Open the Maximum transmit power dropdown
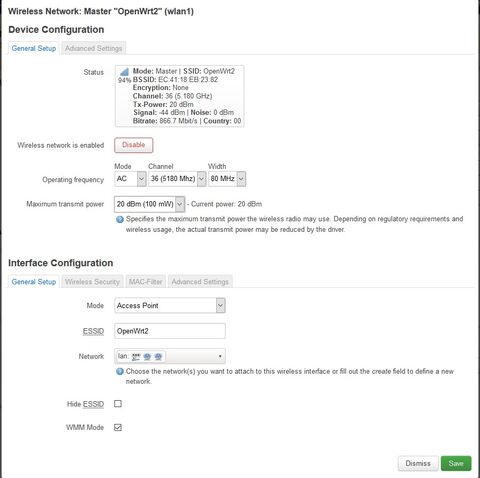Viewport: 480px width, 478px height. pos(149,204)
